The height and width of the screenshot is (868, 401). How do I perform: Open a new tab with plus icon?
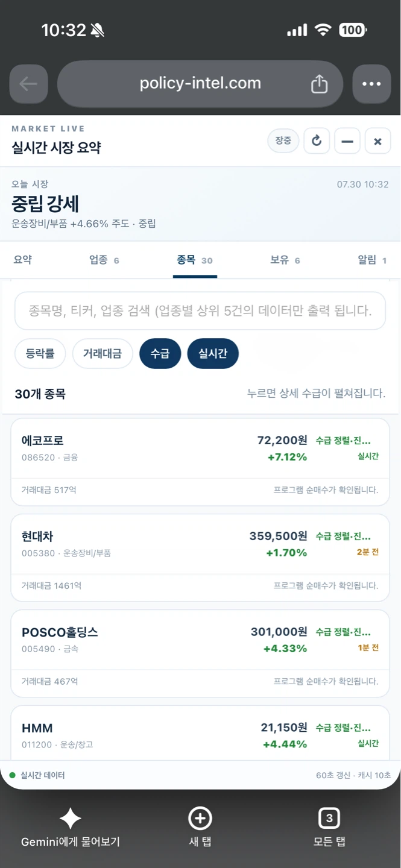click(200, 818)
